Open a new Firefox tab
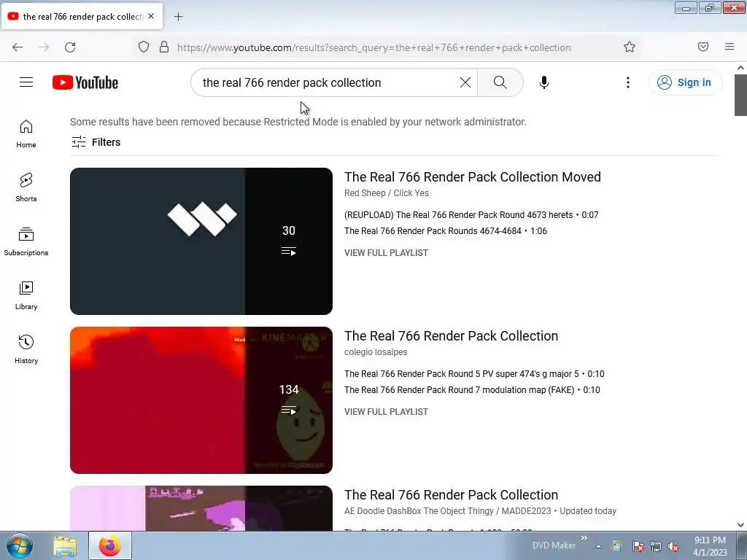 click(178, 17)
